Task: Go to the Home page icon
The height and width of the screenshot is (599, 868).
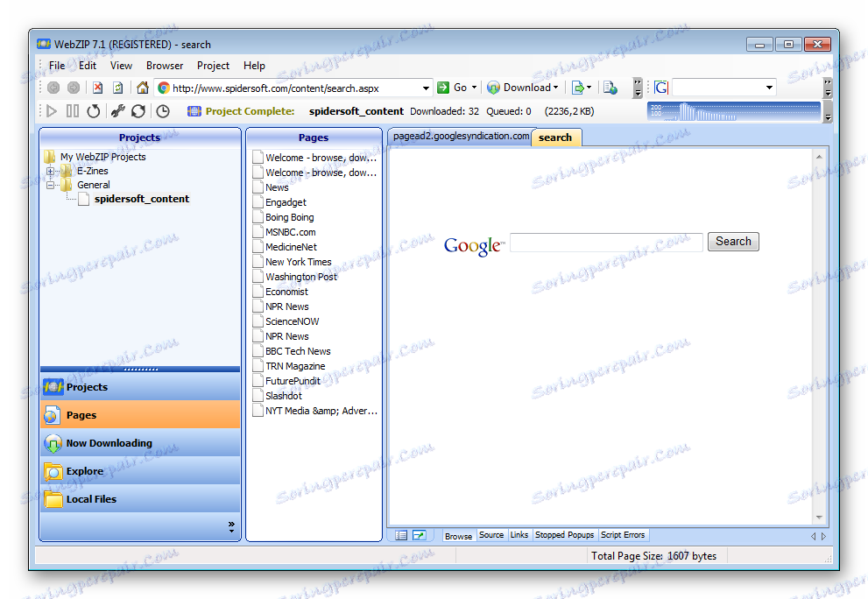Action: point(142,88)
